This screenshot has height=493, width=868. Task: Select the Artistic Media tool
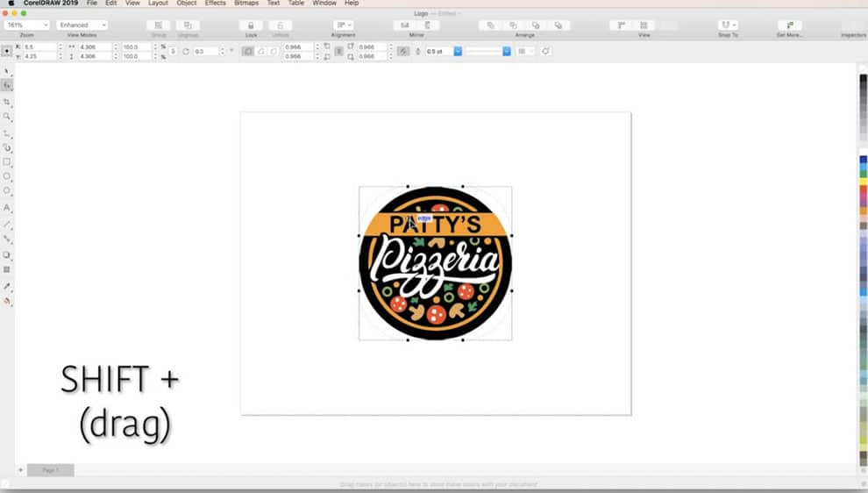[7, 148]
